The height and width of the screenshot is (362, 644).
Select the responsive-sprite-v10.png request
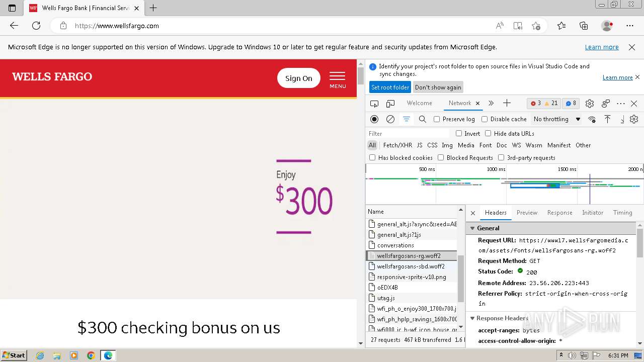412,277
